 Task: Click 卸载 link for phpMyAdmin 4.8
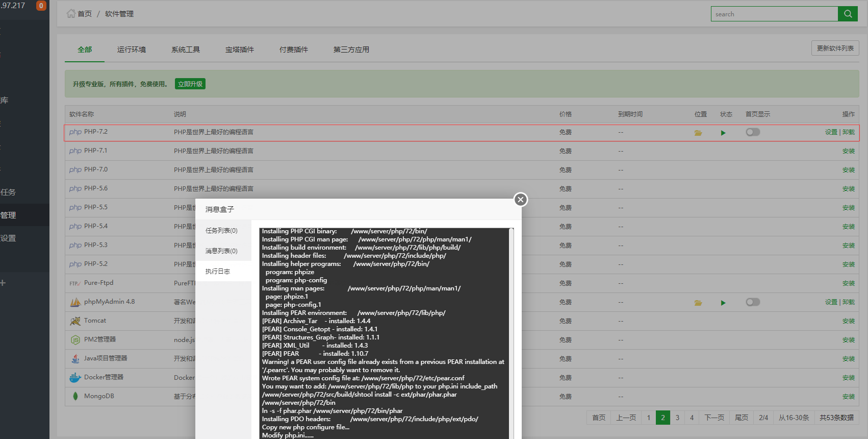pyautogui.click(x=849, y=302)
